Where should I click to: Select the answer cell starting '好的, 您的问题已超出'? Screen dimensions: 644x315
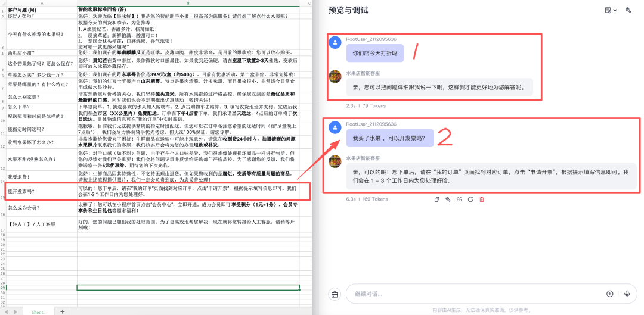(x=188, y=224)
